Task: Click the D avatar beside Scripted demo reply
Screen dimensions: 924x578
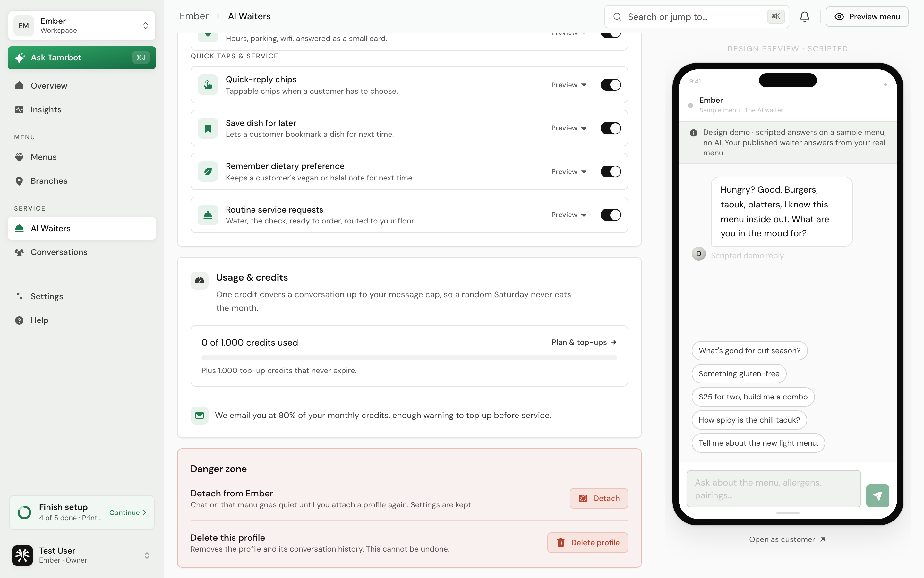Action: [x=698, y=254]
